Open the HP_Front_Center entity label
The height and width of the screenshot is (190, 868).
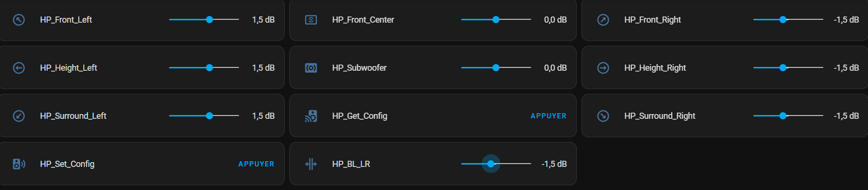point(363,20)
